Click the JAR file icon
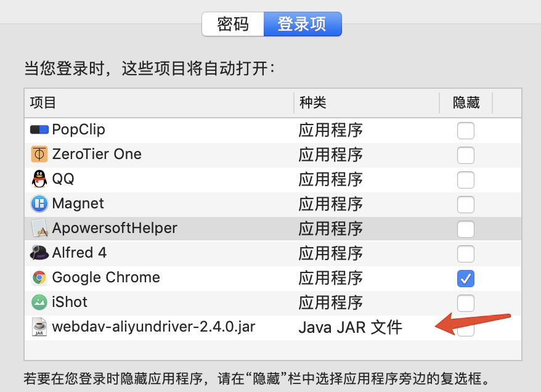Image resolution: width=541 pixels, height=392 pixels. (39, 327)
